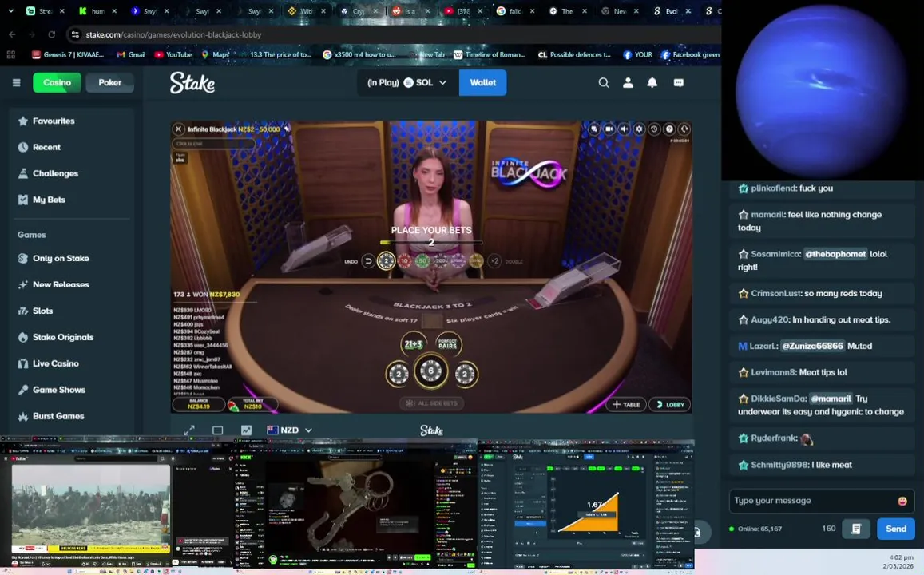This screenshot has height=575, width=924.
Task: Toggle theatre mode rectangle icon
Action: point(217,430)
